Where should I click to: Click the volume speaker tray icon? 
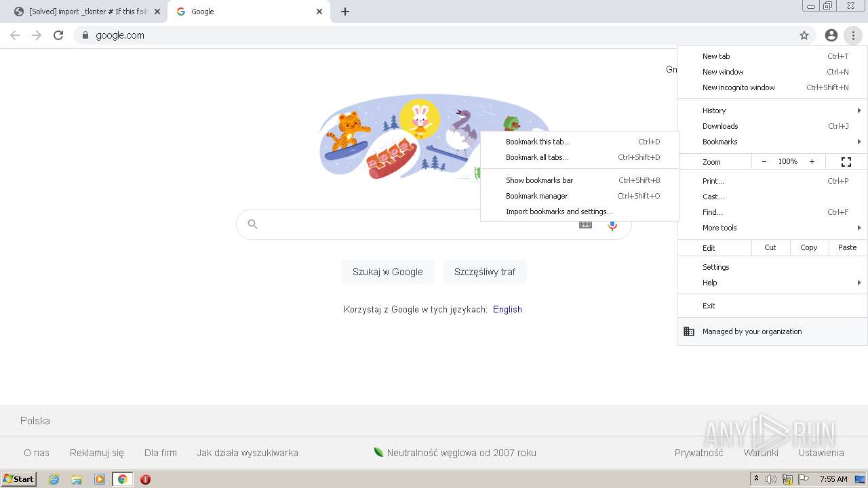tap(771, 479)
